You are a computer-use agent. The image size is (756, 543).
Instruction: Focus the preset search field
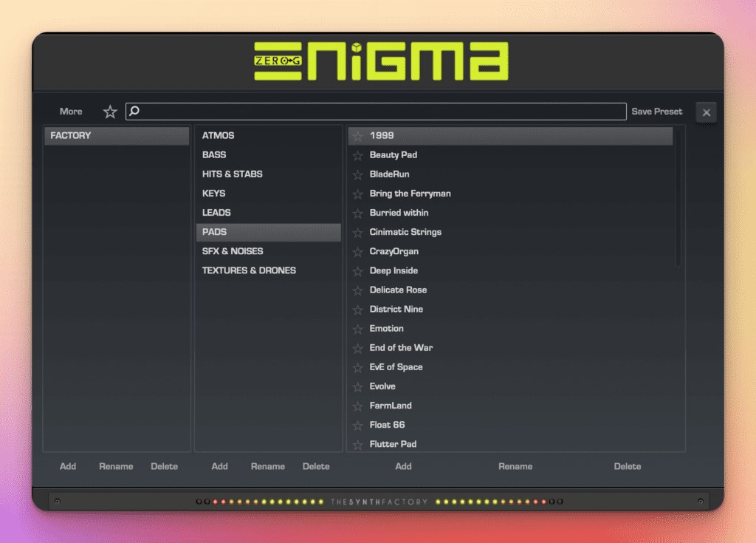coord(376,112)
